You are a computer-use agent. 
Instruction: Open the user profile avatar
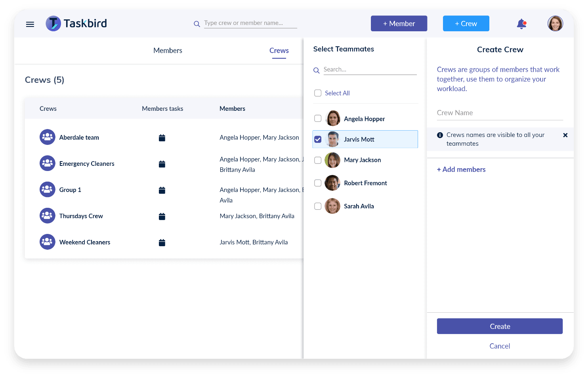[x=555, y=24]
